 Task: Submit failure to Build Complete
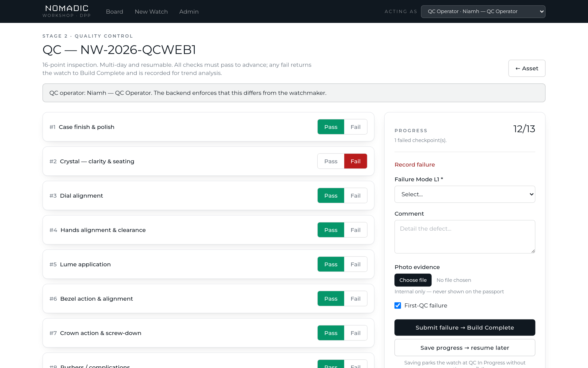[x=465, y=328]
